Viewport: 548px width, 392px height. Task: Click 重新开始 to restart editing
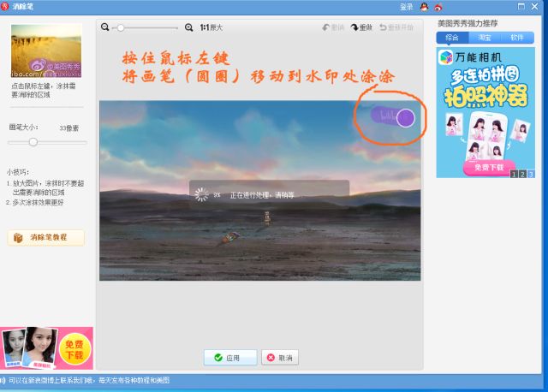[x=396, y=27]
